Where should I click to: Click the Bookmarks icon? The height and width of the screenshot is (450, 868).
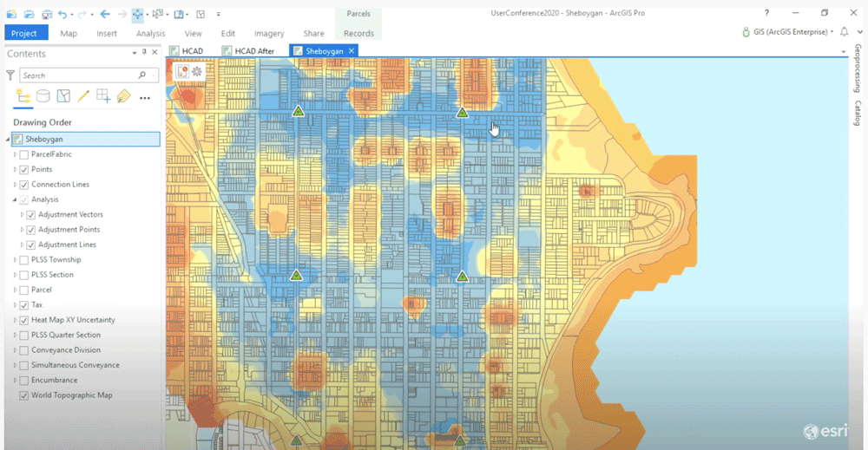179,14
